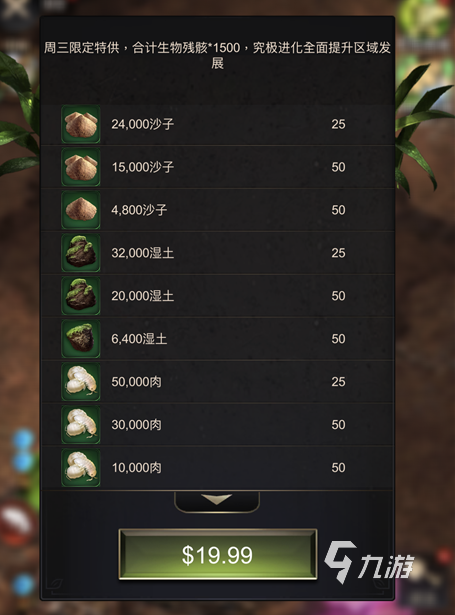Tap the 30,000肉 meat icon
This screenshot has height=615, width=455.
[x=81, y=425]
